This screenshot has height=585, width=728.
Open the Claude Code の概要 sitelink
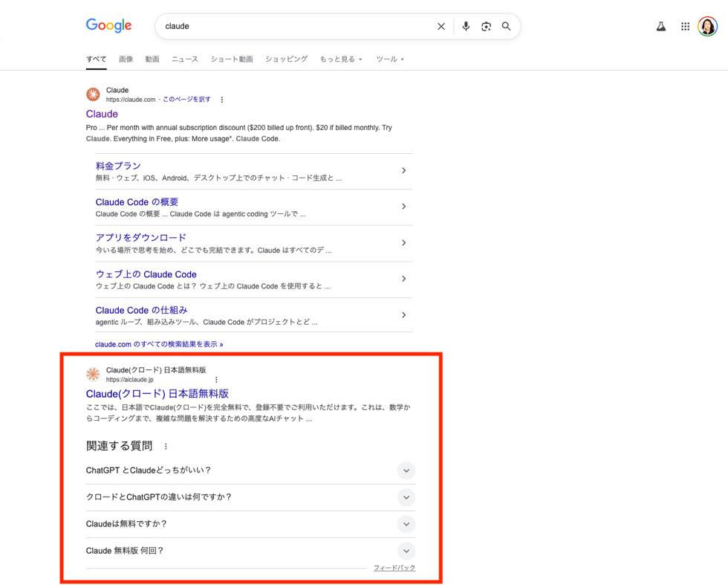point(137,202)
